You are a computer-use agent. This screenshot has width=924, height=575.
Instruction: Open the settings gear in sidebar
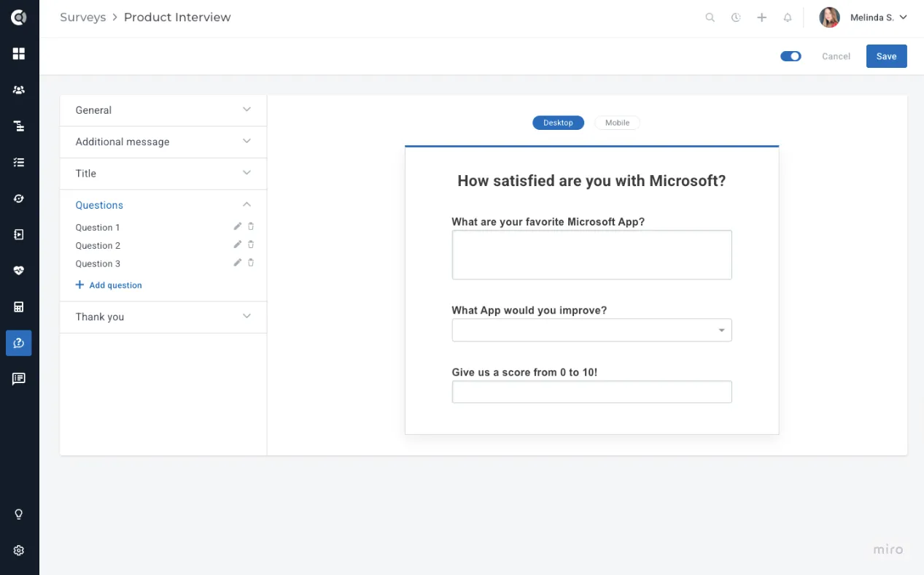19,551
